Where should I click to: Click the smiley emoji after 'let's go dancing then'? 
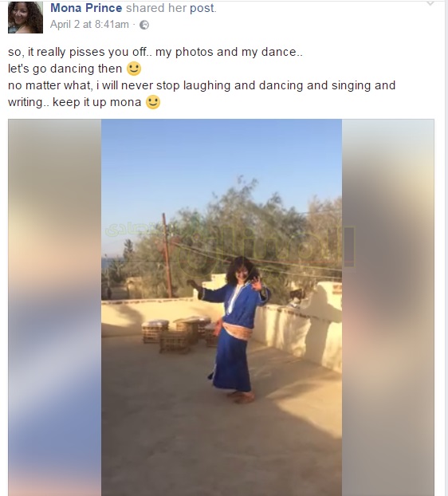(134, 69)
